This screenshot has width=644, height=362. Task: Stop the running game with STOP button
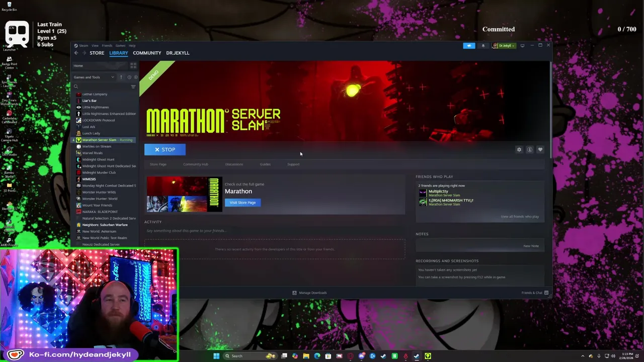[165, 150]
